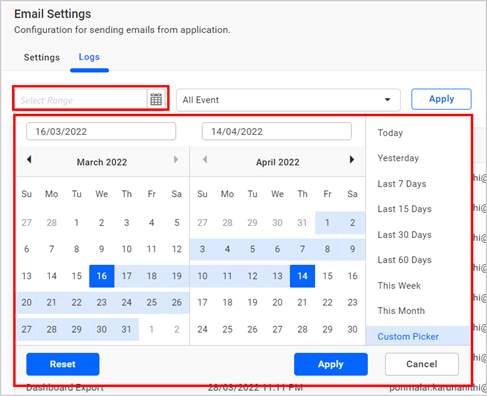Go to next month from April 2022

pyautogui.click(x=352, y=159)
